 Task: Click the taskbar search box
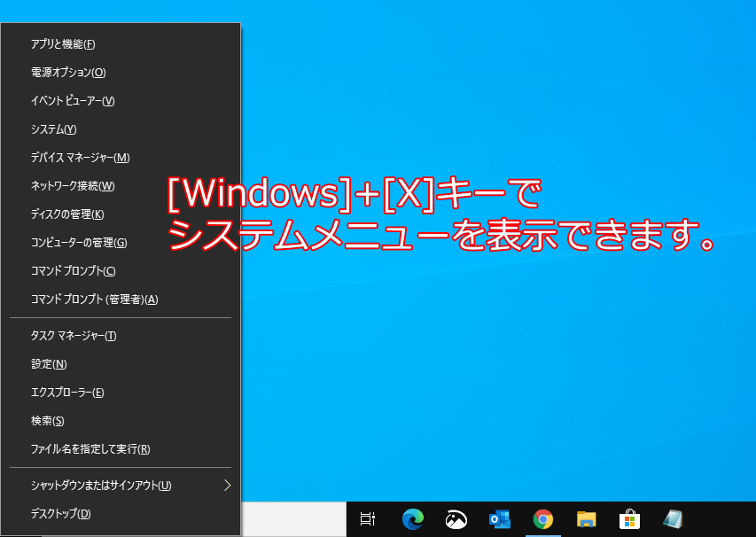click(292, 519)
